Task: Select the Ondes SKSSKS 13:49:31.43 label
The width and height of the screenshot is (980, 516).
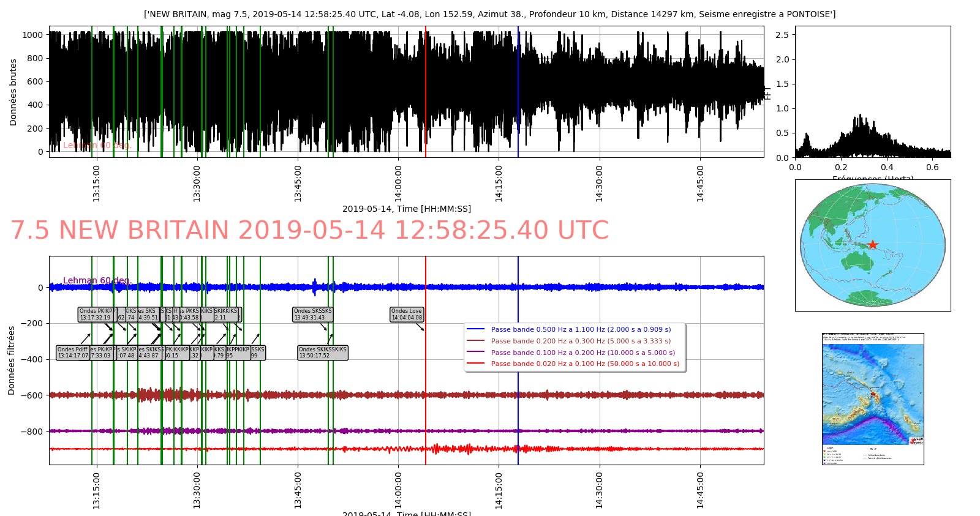Action: coord(312,314)
